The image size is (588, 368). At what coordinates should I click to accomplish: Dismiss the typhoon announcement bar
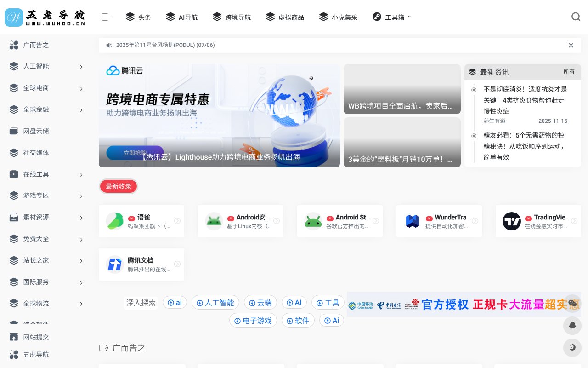click(x=571, y=45)
